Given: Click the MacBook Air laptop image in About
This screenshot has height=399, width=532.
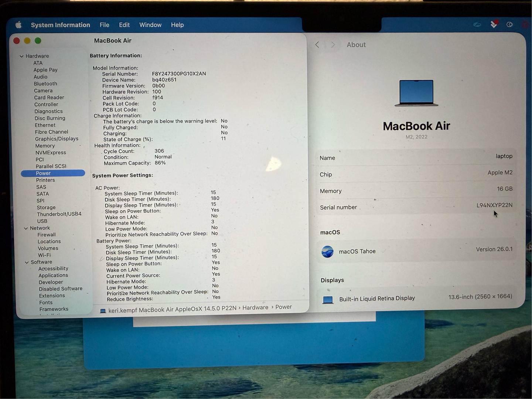Looking at the screenshot, I should [416, 93].
